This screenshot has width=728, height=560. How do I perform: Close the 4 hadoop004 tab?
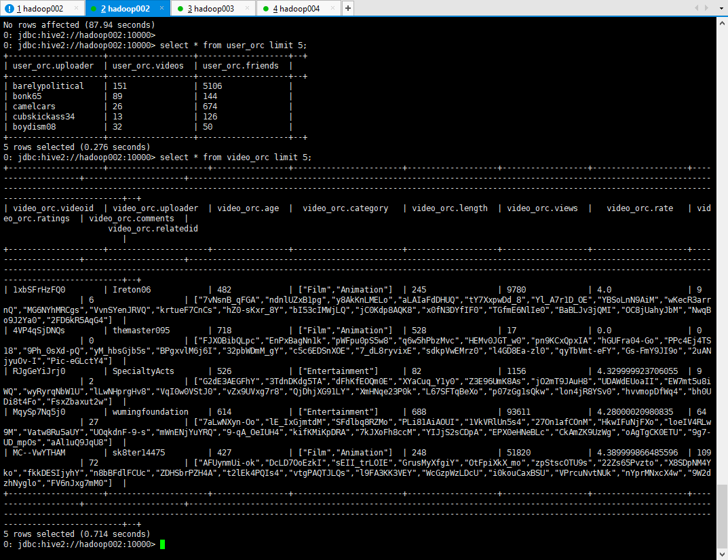tap(332, 8)
